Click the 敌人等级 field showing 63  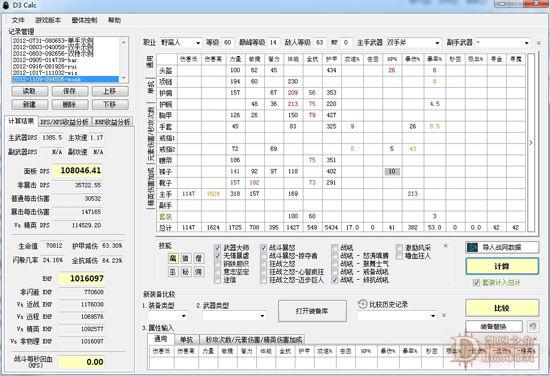(x=320, y=43)
